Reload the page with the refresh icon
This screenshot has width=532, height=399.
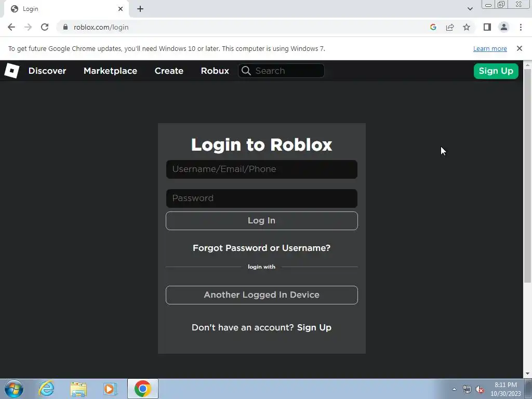45,27
